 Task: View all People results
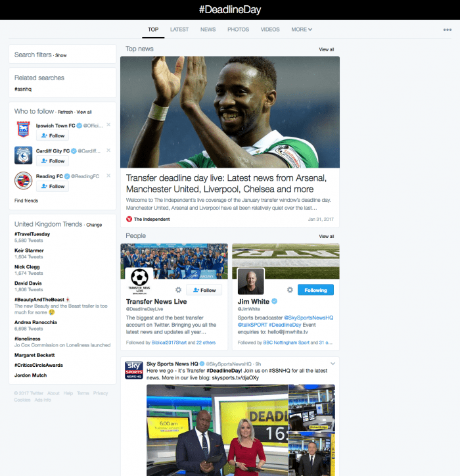pyautogui.click(x=326, y=237)
